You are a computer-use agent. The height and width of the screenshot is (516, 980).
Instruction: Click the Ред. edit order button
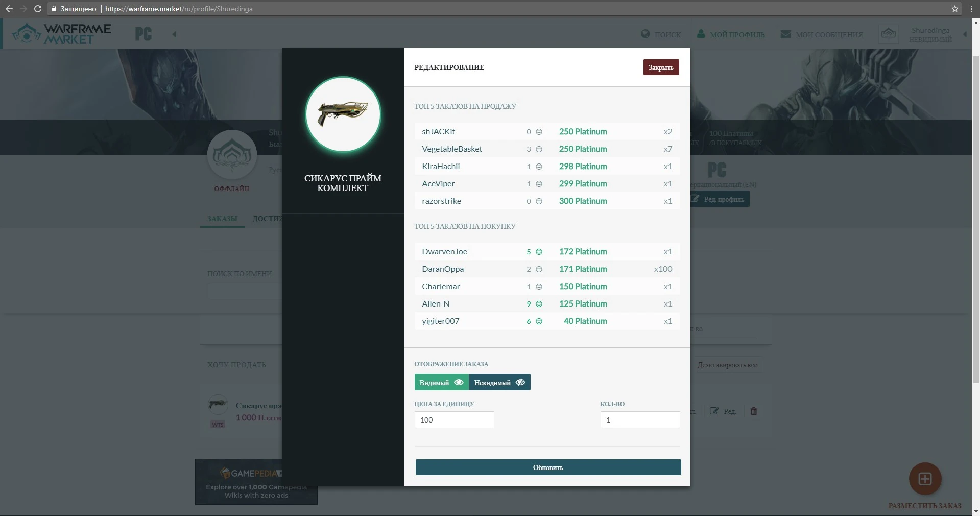723,411
